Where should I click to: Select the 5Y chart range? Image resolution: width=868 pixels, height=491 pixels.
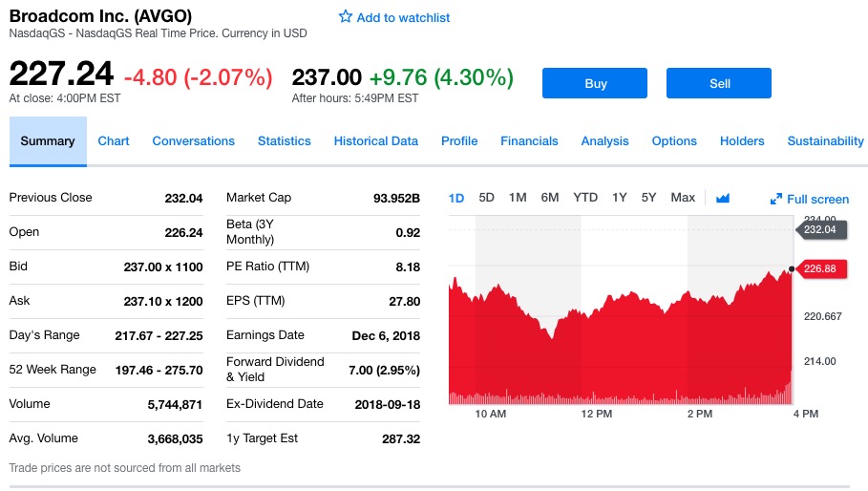[x=648, y=198]
